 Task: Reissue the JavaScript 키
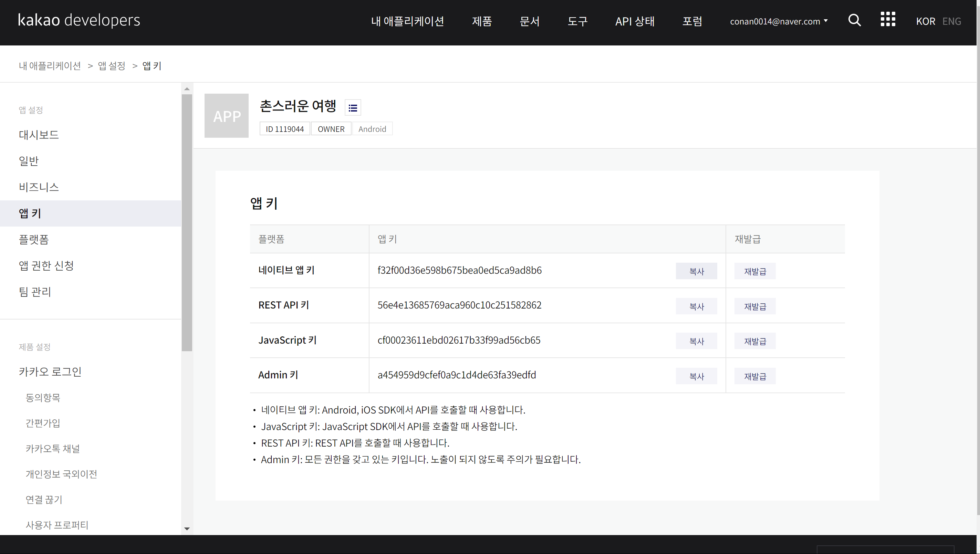pyautogui.click(x=755, y=341)
